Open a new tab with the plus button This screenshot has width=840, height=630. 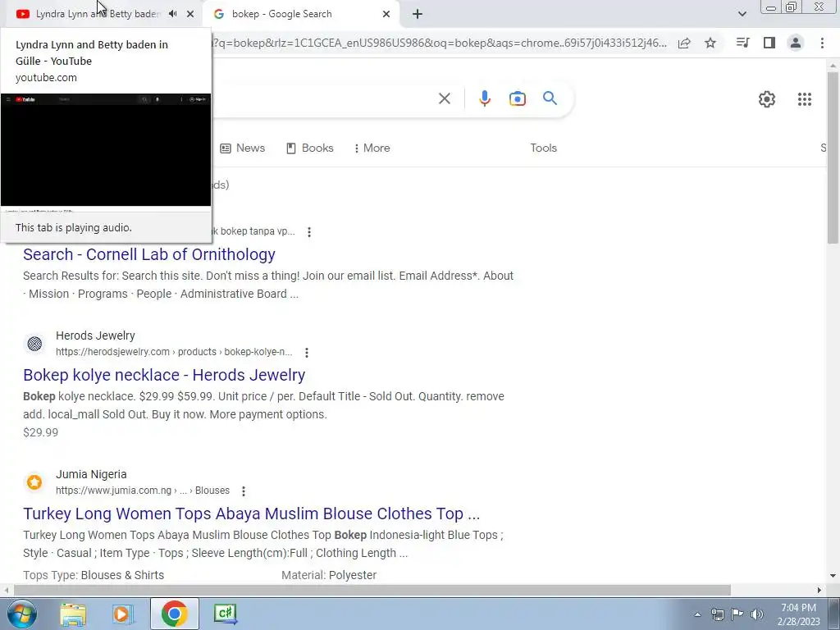pos(418,14)
